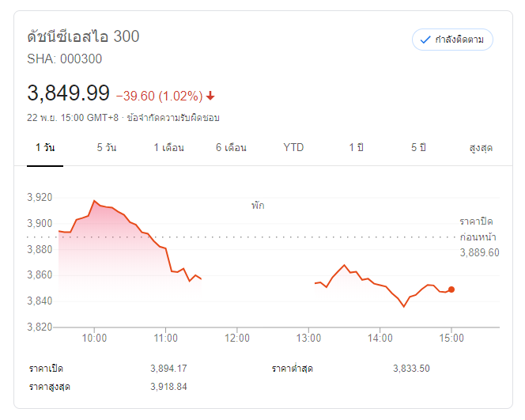
Task: Click the ดัชนีซีเอสไอ 300 title
Action: [x=84, y=37]
